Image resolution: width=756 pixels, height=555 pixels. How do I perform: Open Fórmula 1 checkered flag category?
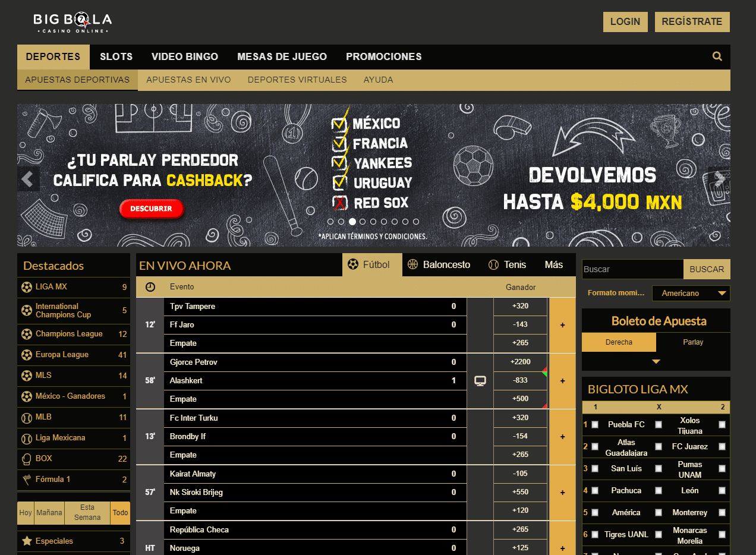pos(53,480)
